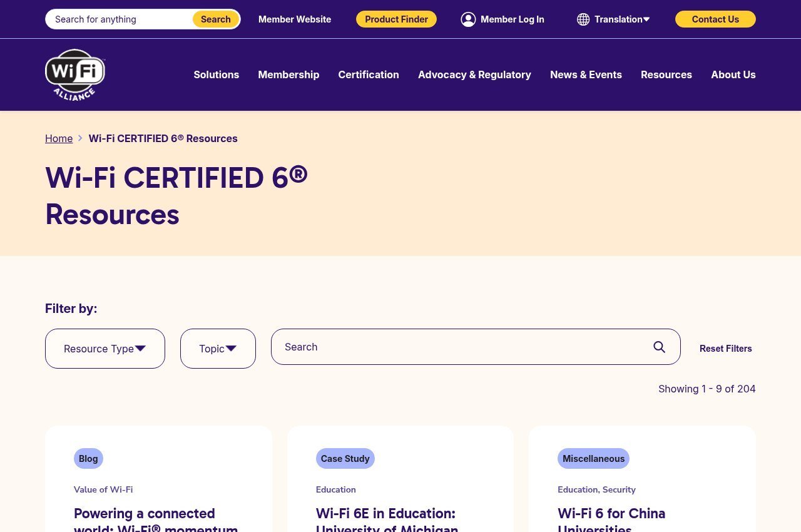Image resolution: width=801 pixels, height=532 pixels.
Task: Click the Wi-Fi Alliance logo
Action: 75,74
